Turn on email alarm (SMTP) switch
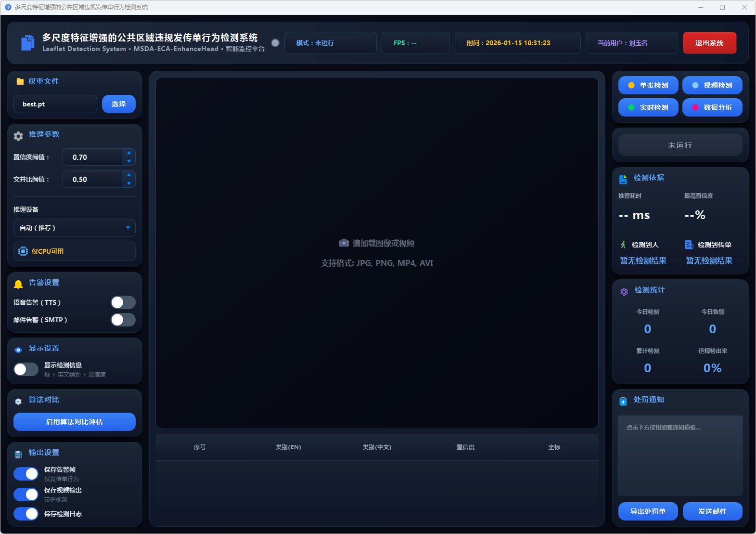756x534 pixels. click(x=123, y=320)
